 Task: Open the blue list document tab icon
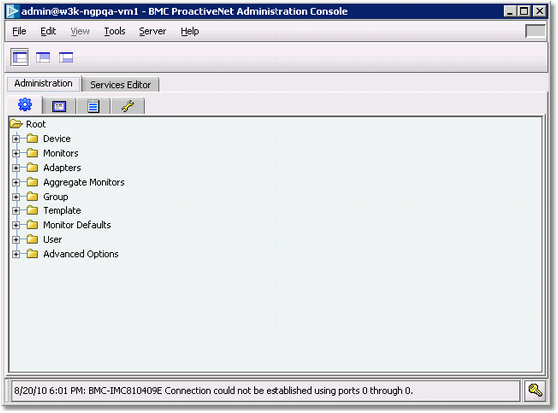[x=93, y=106]
